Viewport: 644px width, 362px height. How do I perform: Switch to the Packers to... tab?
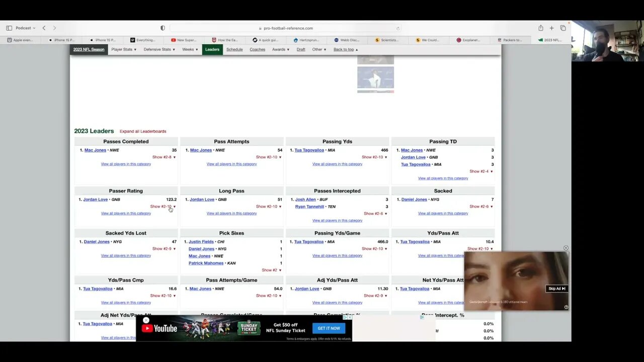tap(510, 40)
